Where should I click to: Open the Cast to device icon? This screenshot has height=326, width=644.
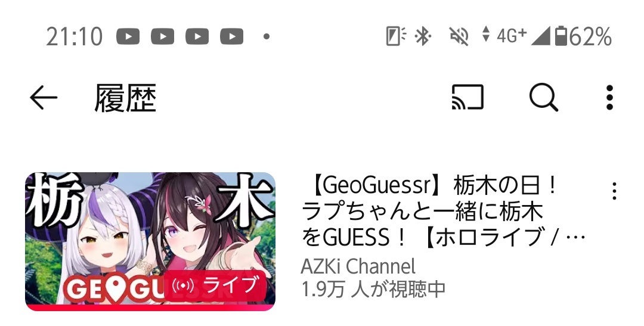coord(467,97)
